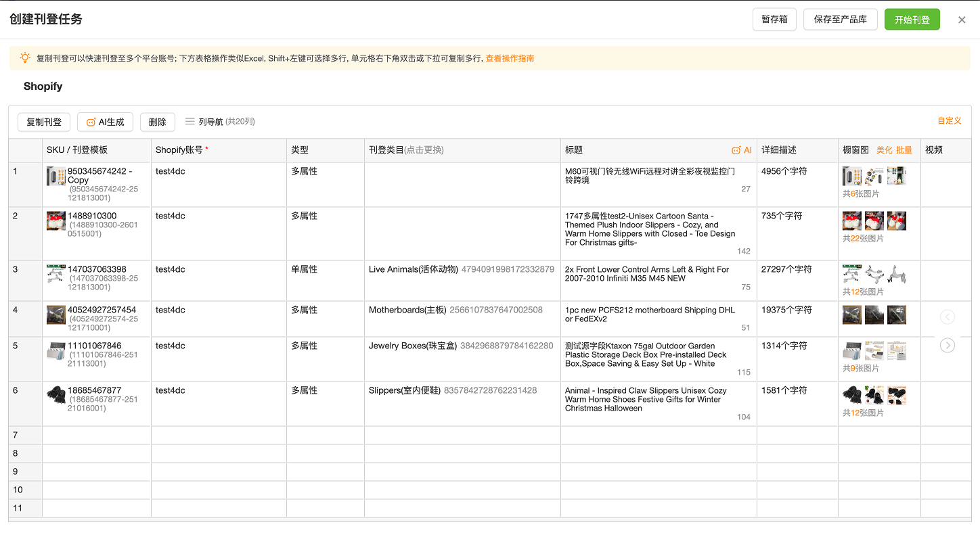
Task: Open the 暂存箱 drafts box
Action: coord(774,20)
